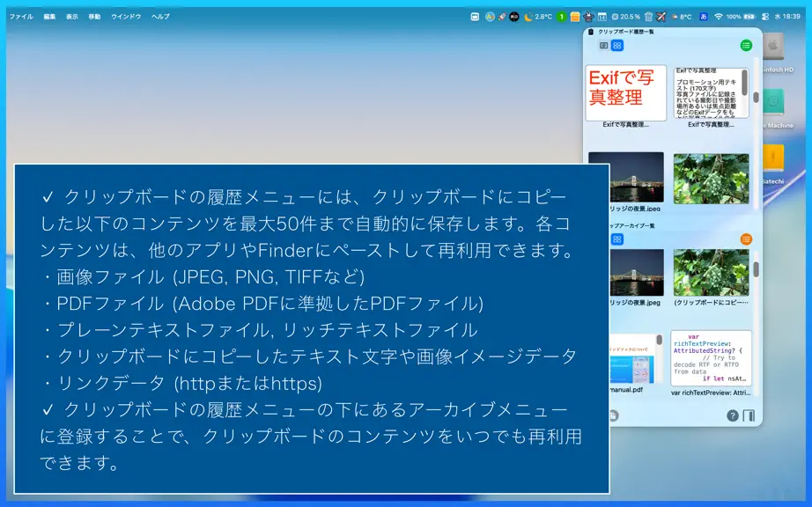Select the grapes photo in the archive list
This screenshot has height=507, width=812.
711,272
